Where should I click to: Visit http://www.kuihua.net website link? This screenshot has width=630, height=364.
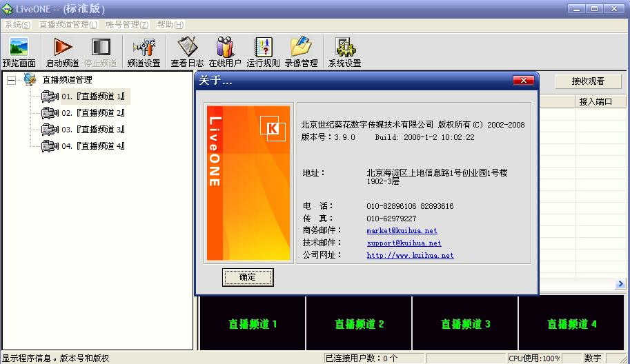(x=410, y=256)
